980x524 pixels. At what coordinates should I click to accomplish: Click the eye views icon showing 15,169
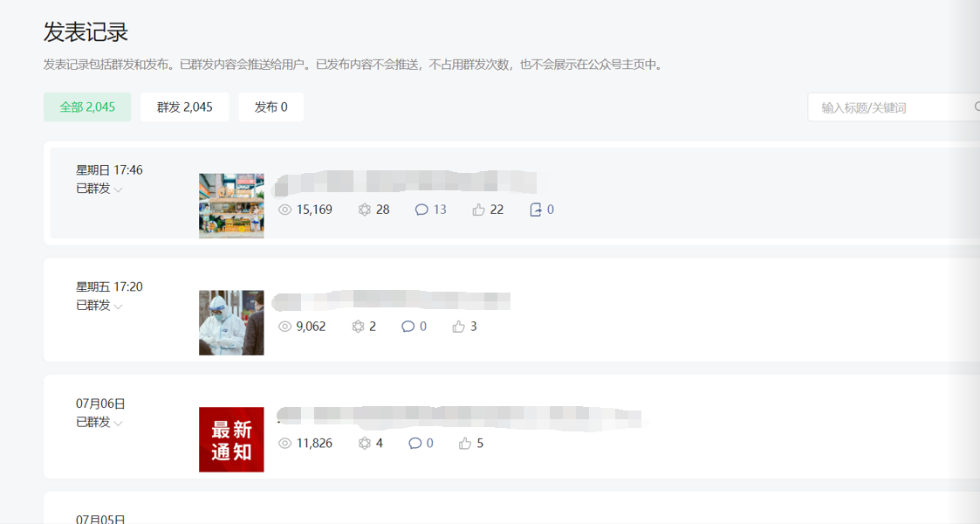285,210
